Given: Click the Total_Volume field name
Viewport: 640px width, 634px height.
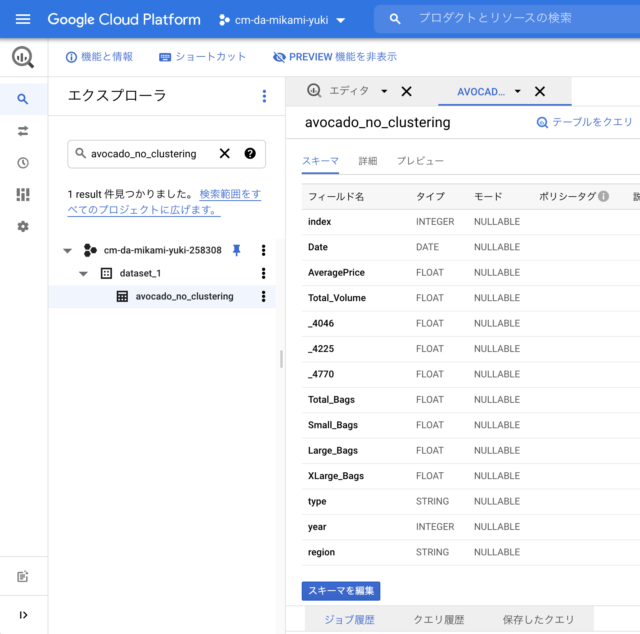Looking at the screenshot, I should coord(337,298).
